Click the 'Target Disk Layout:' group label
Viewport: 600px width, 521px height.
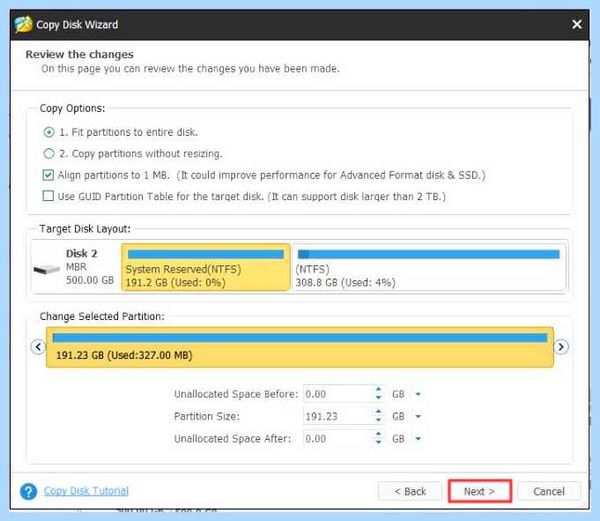(x=85, y=229)
